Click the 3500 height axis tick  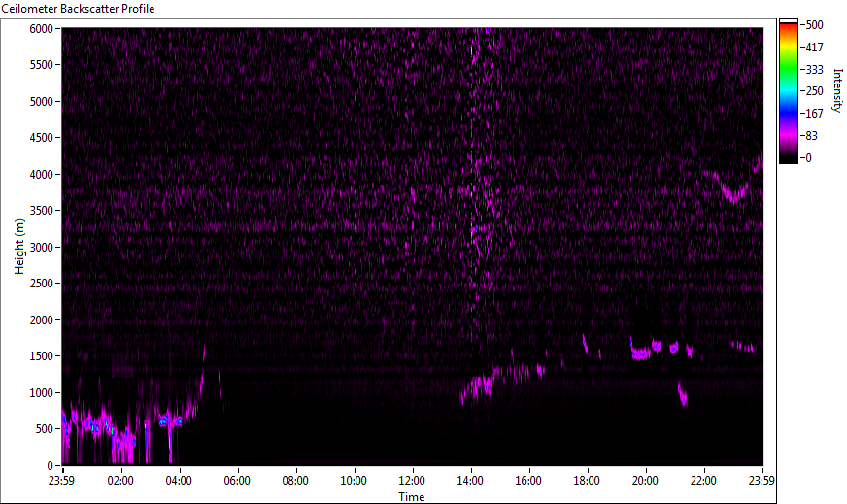(x=41, y=211)
